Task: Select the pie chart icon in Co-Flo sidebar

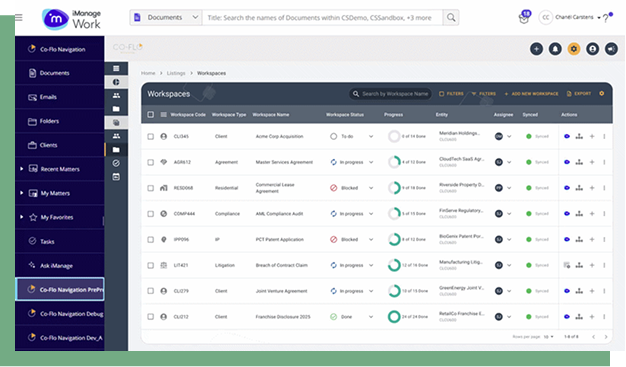Action: point(116,82)
